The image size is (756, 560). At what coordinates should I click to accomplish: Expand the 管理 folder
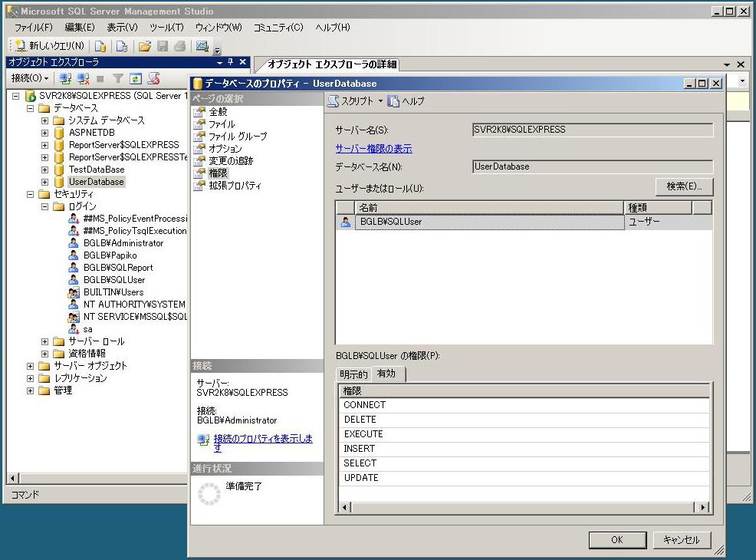[x=31, y=390]
